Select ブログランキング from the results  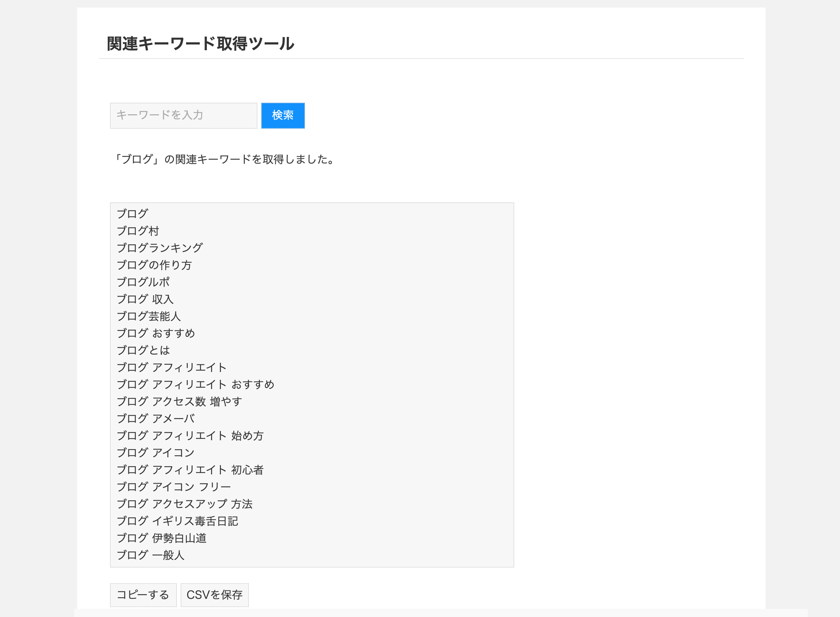point(159,248)
